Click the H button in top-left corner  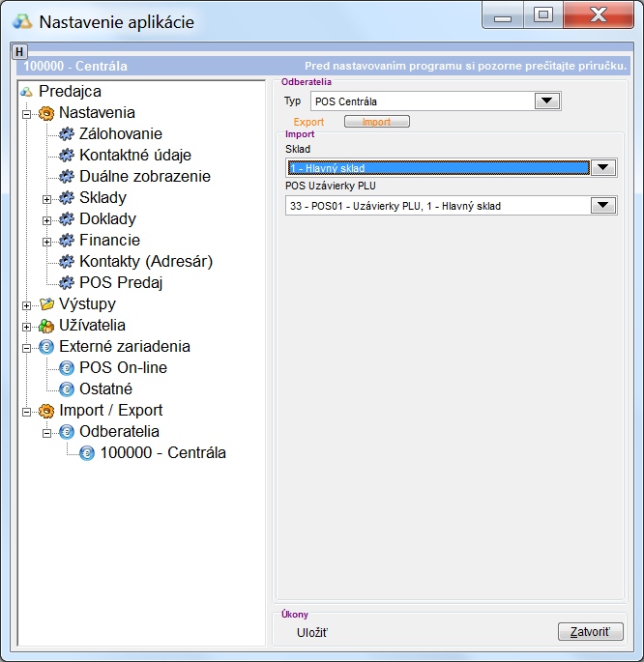pos(20,51)
